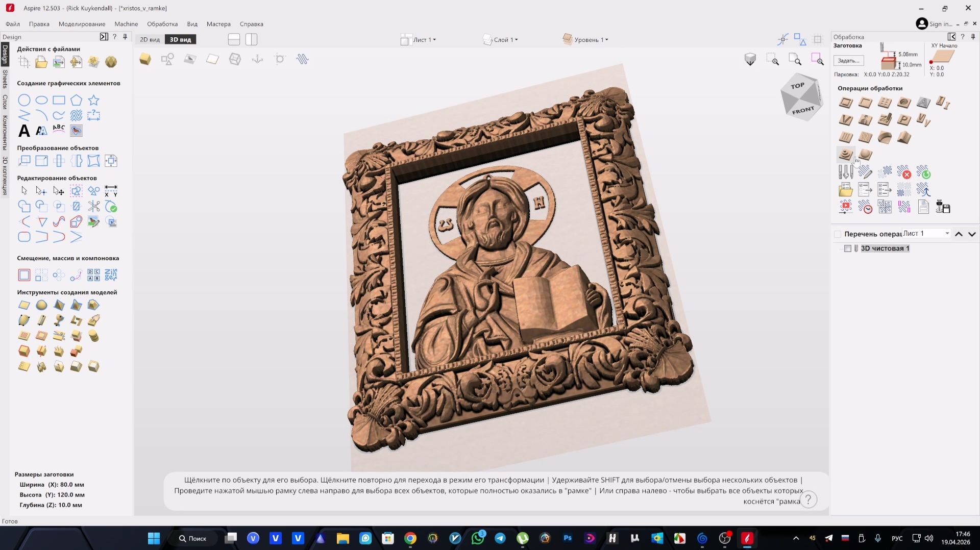Open the Слой 1 layer dropdown

click(501, 40)
